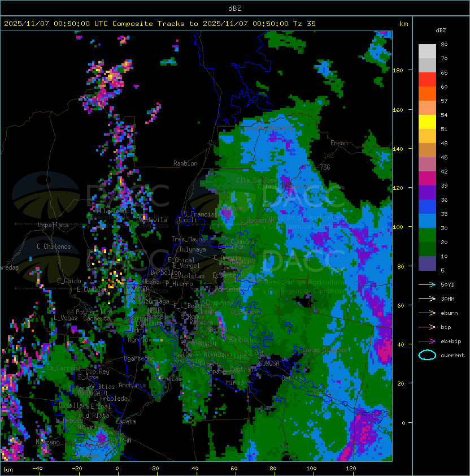Click the 'L_Vegas' map label
Image resolution: width=470 pixels, height=476 pixels.
(x=66, y=318)
